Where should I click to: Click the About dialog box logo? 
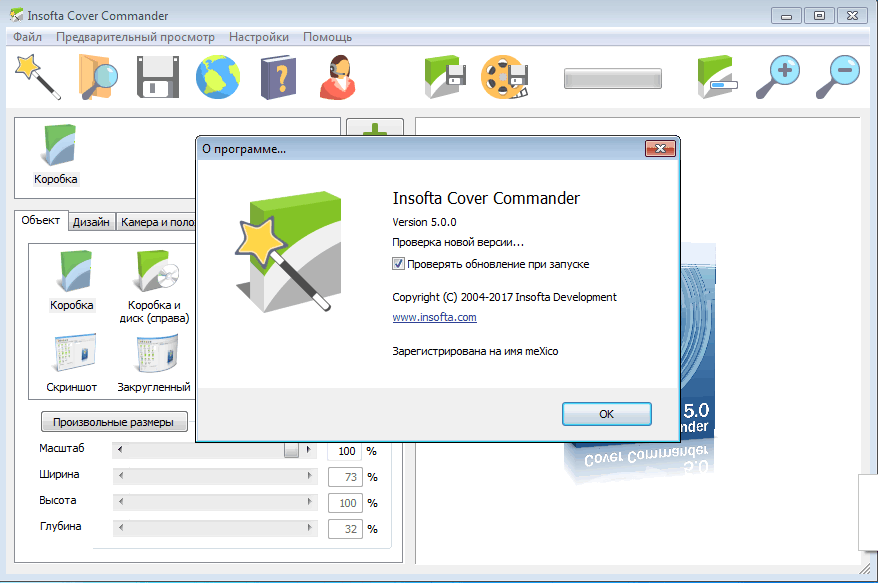click(288, 252)
